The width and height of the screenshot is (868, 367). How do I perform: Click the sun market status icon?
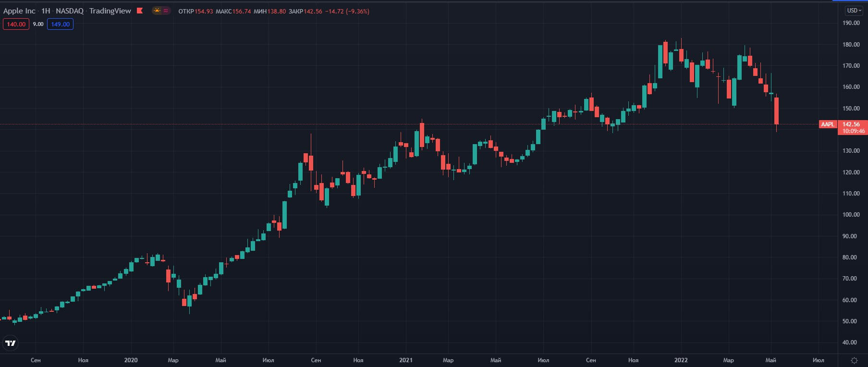(157, 11)
